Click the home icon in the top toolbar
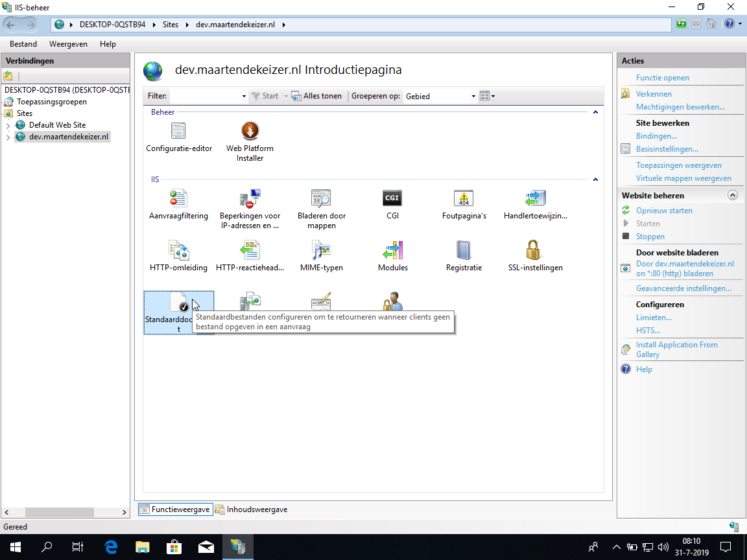 coord(711,24)
